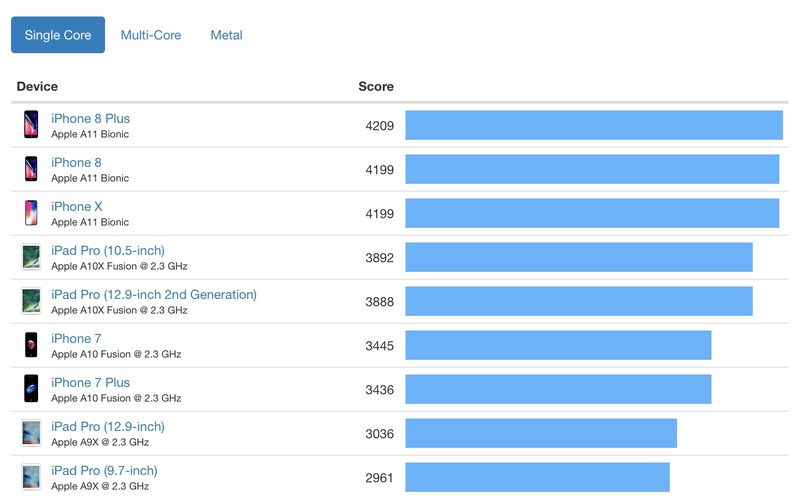Click the iPhone 8 Plus device icon
Image resolution: width=800 pixels, height=496 pixels.
[x=31, y=125]
